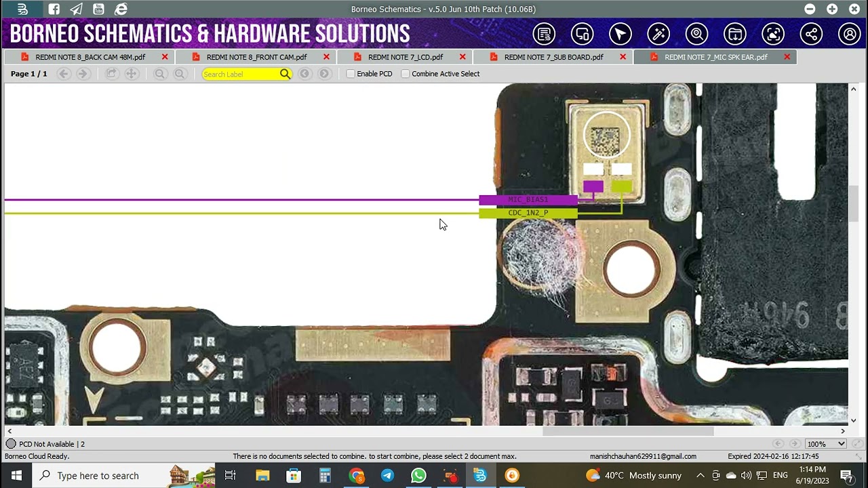Open the user account profile icon
The image size is (868, 488).
pyautogui.click(x=849, y=34)
